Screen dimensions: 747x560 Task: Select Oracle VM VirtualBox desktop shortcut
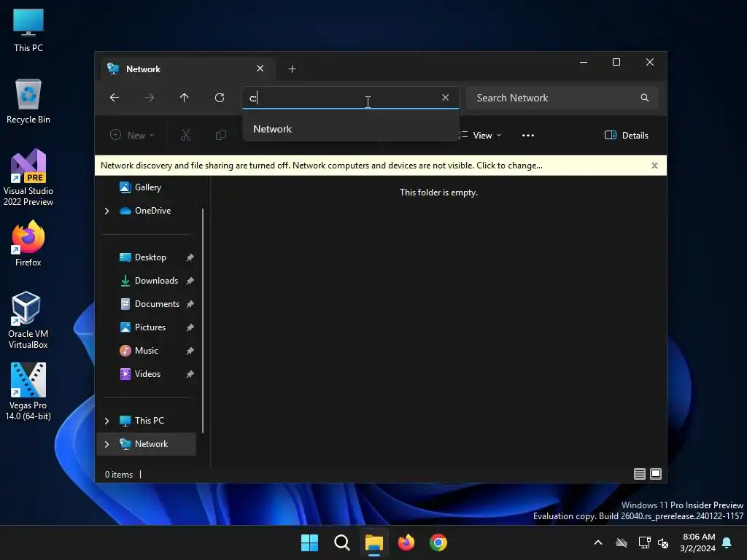28,321
